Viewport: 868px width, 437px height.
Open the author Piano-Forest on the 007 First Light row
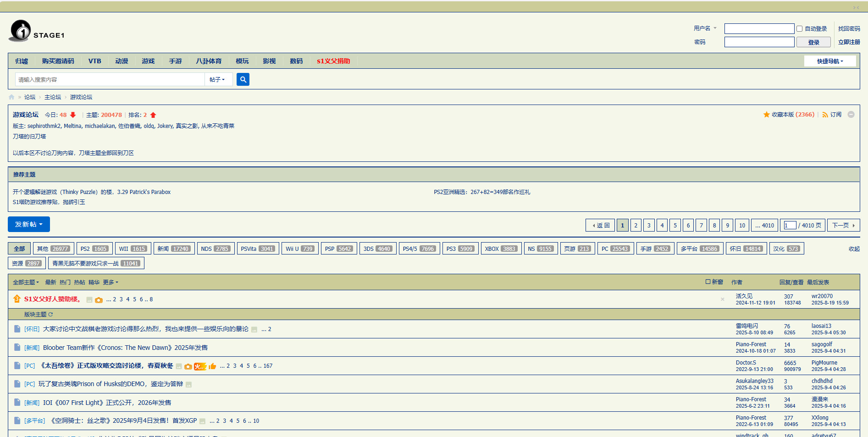coord(751,399)
